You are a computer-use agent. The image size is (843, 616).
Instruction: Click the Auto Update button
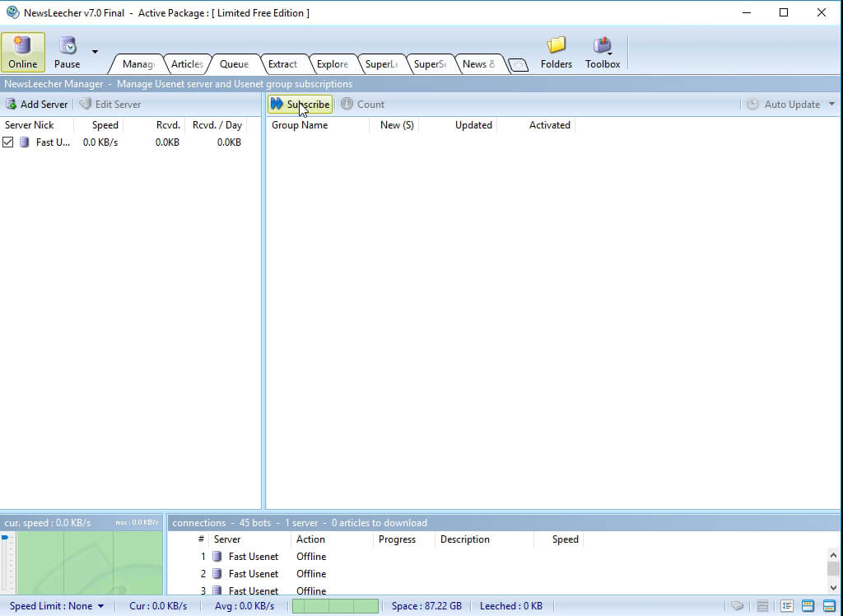785,105
